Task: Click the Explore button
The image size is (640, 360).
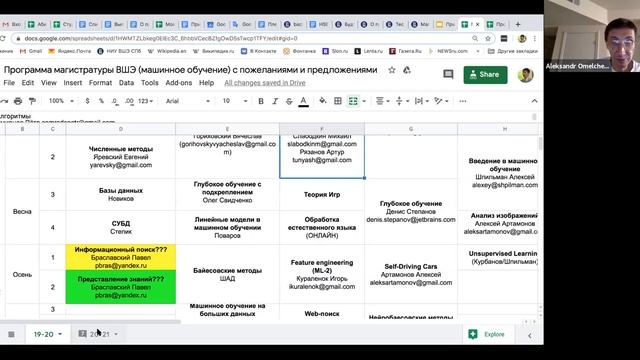Action: click(488, 334)
